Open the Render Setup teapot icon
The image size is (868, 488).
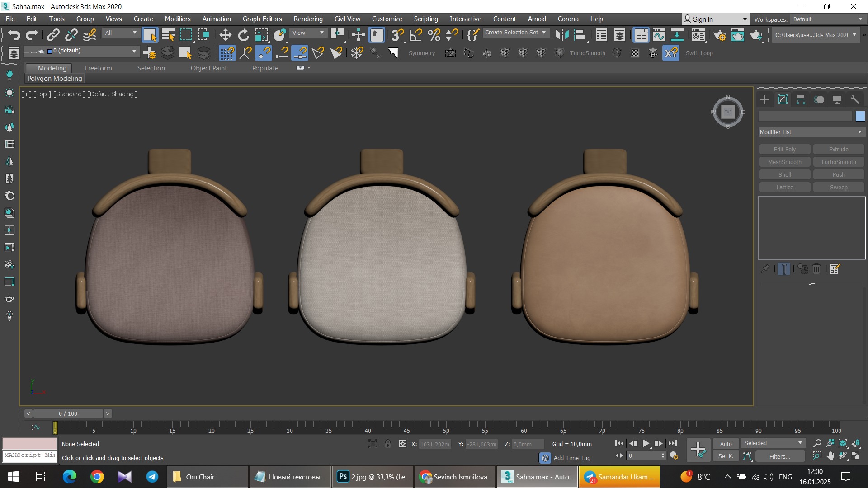pyautogui.click(x=720, y=35)
